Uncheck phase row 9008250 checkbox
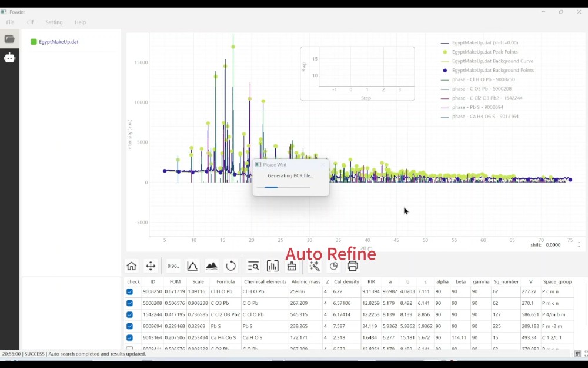Screen dimensions: 588x368 click(130, 291)
